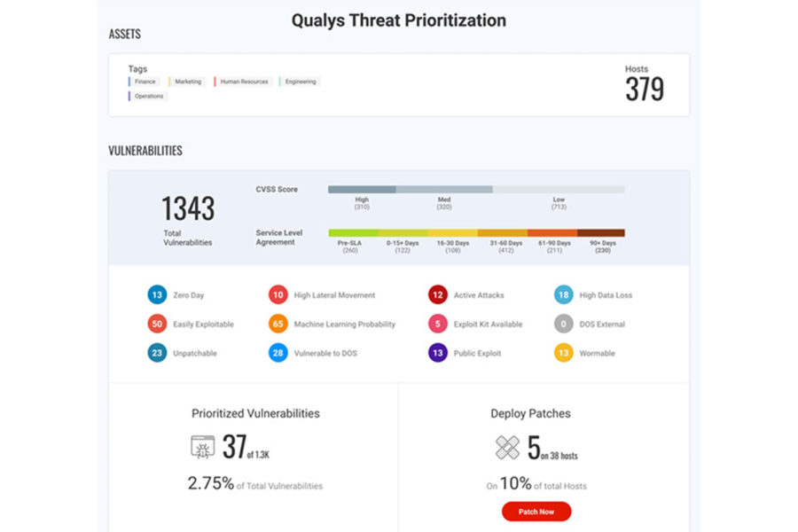Click the Hosts count 379
This screenshot has height=532, width=798.
pyautogui.click(x=645, y=89)
